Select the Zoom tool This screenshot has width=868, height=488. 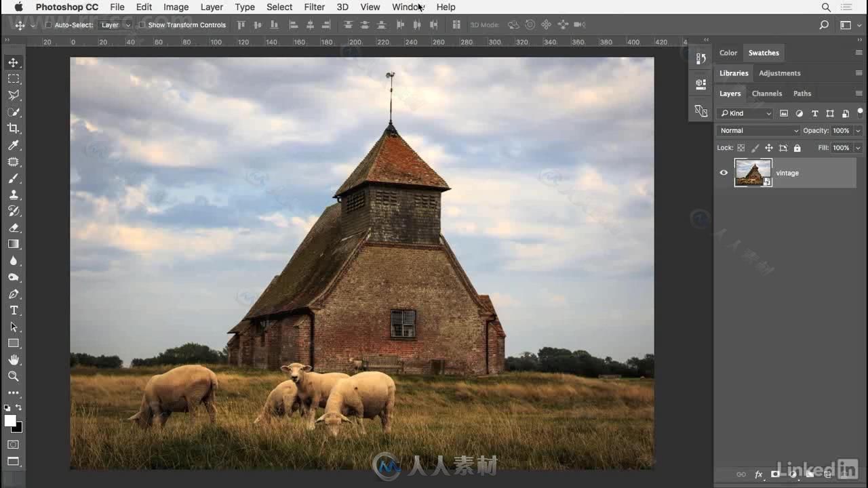pos(14,376)
